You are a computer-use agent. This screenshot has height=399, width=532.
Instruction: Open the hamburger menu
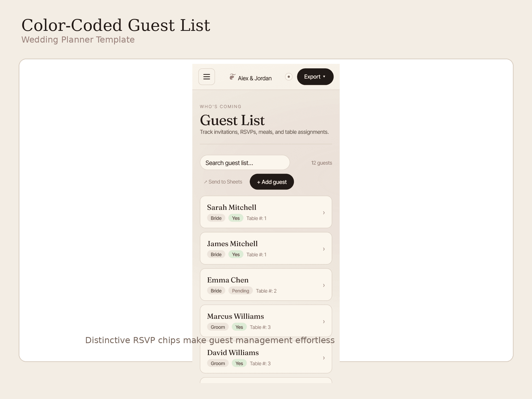pos(207,77)
